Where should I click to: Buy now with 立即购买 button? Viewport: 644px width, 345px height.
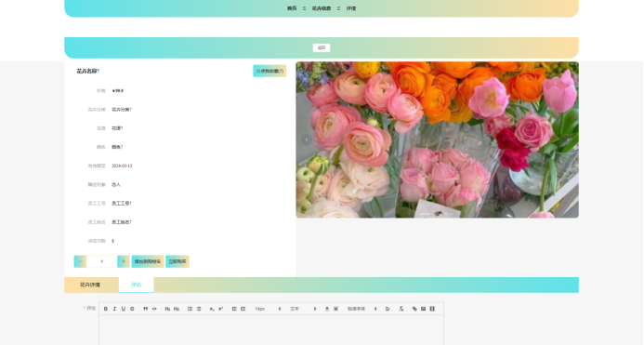177,261
